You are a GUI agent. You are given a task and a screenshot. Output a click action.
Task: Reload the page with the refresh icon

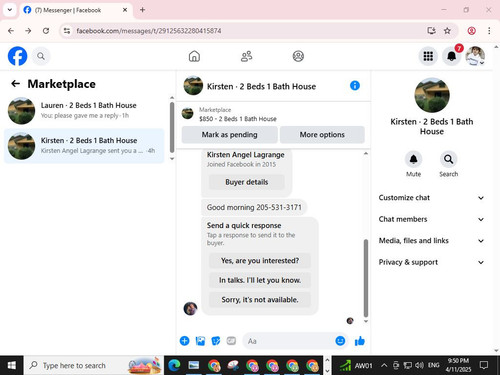coord(46,31)
